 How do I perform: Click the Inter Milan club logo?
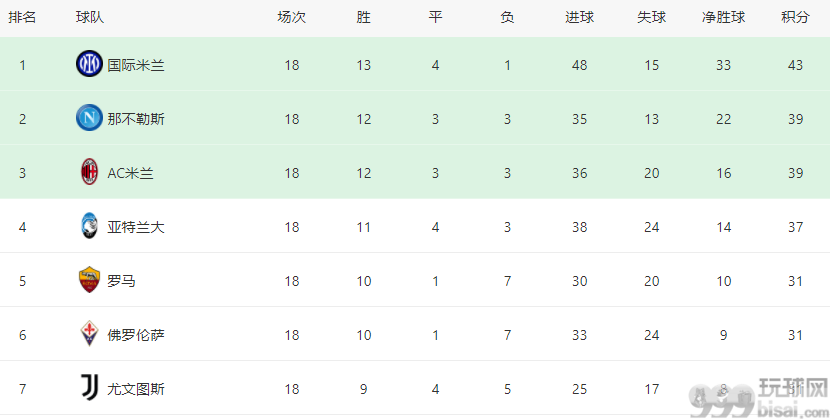pos(89,64)
